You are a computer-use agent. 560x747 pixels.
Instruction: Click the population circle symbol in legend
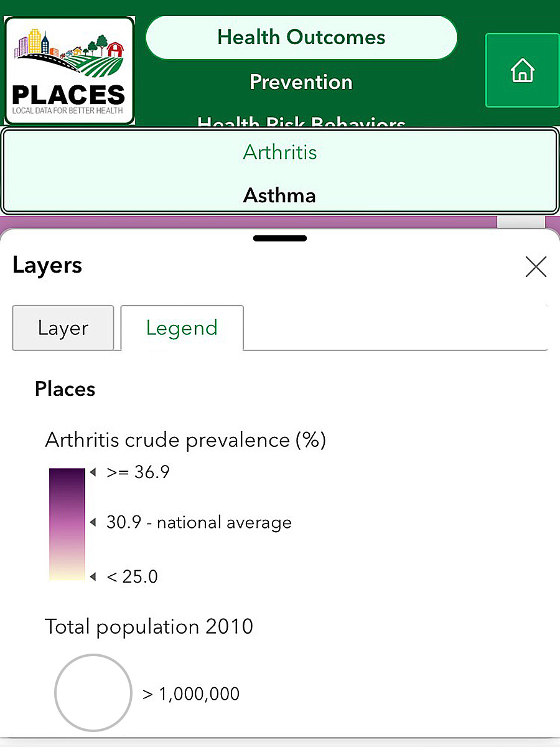[x=93, y=692]
